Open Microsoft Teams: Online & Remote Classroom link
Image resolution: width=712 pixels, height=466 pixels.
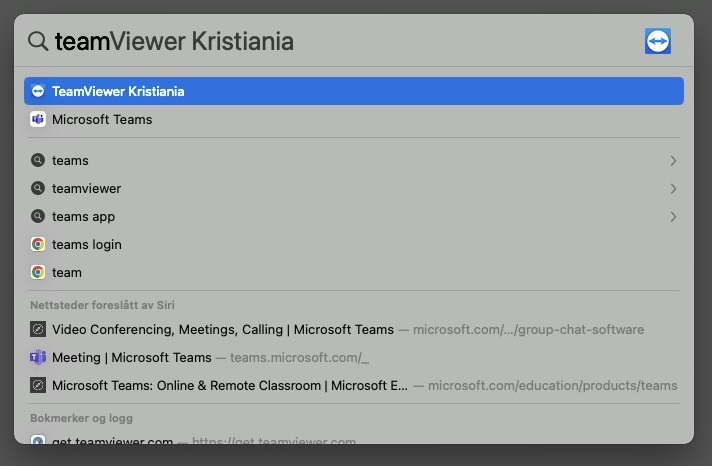pos(354,386)
